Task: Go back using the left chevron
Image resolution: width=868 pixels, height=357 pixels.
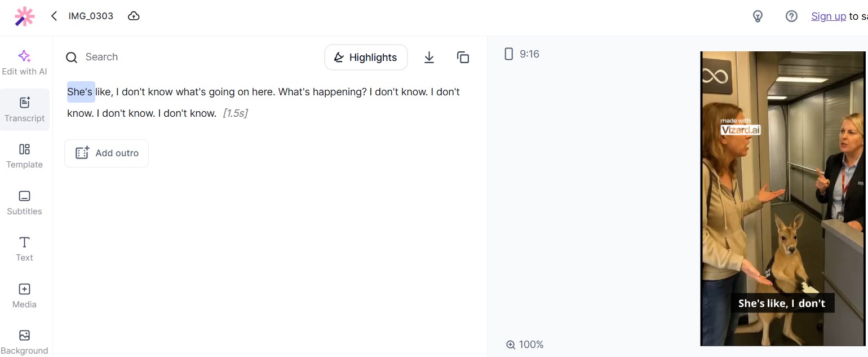Action: tap(54, 16)
